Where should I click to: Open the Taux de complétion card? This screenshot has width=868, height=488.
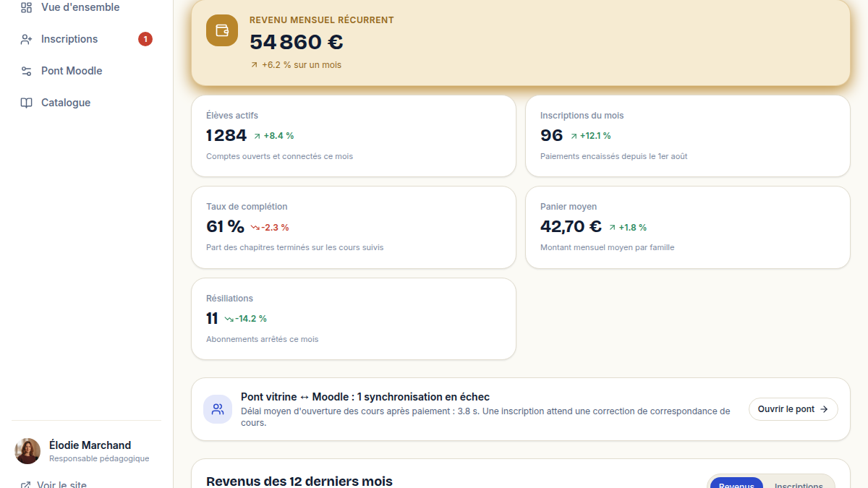354,227
